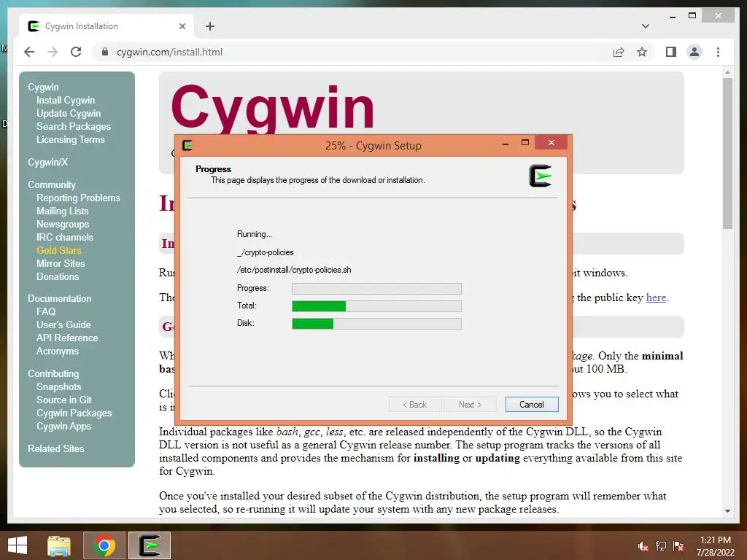Click the Chrome back arrow
Viewport: 747px width, 560px height.
pos(29,52)
